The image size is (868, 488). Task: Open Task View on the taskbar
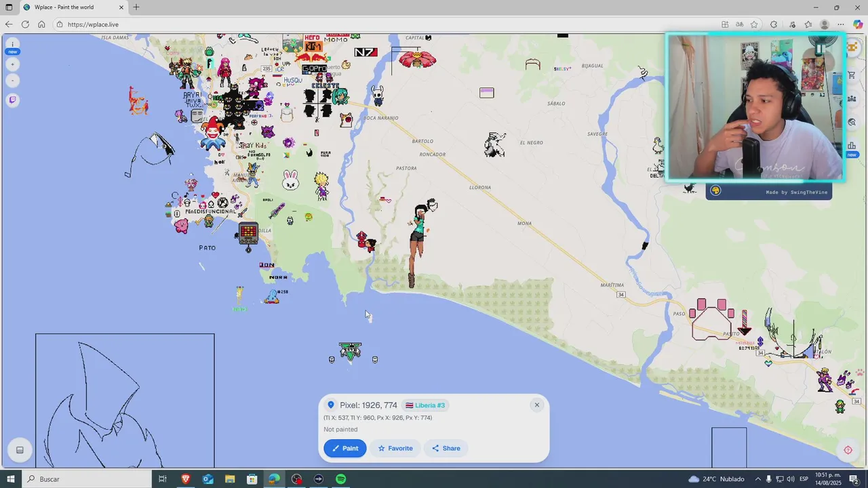point(163,479)
